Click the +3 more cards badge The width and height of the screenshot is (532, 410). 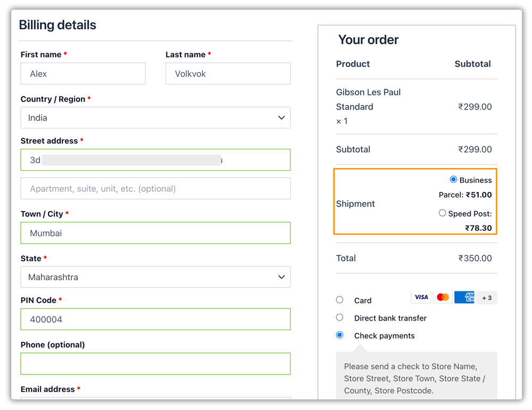click(487, 298)
